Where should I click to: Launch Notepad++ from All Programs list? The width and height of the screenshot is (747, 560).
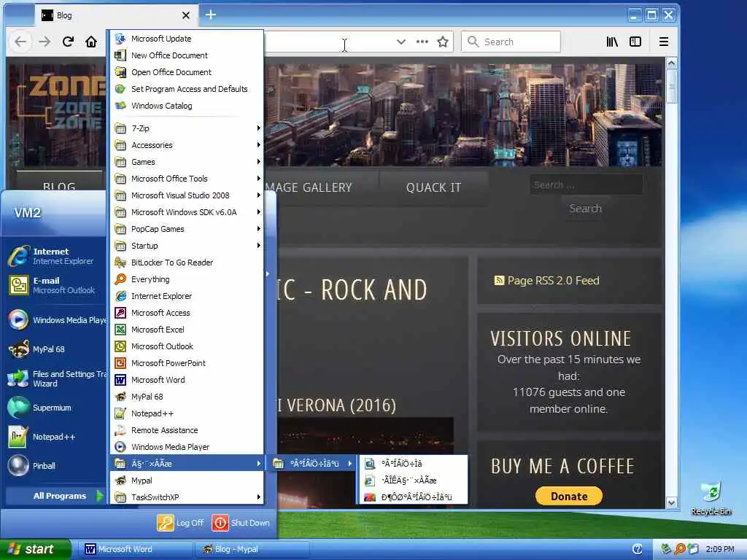187,413
